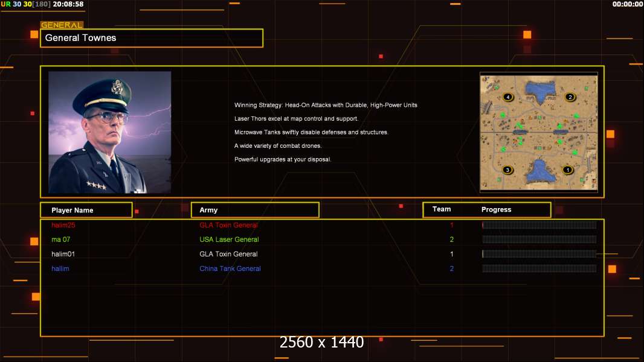Image resolution: width=644 pixels, height=362 pixels.
Task: Click the Player Name column header
Action: tap(86, 210)
